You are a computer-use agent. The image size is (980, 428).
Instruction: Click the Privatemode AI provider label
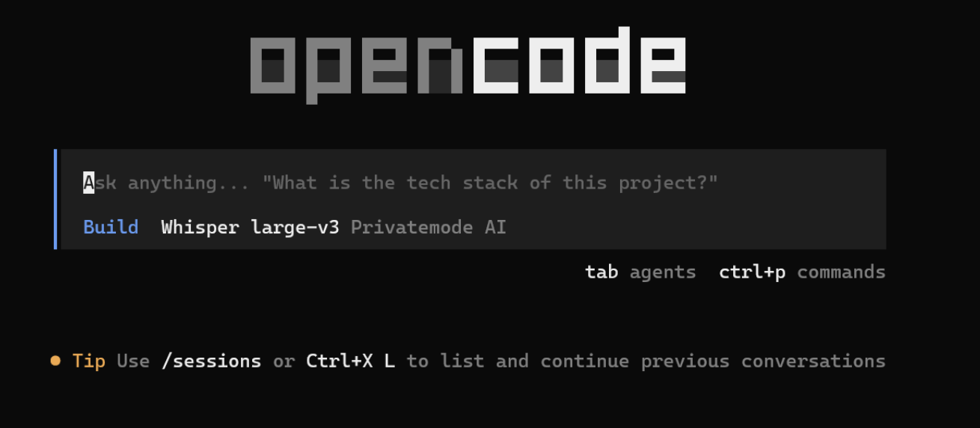429,227
